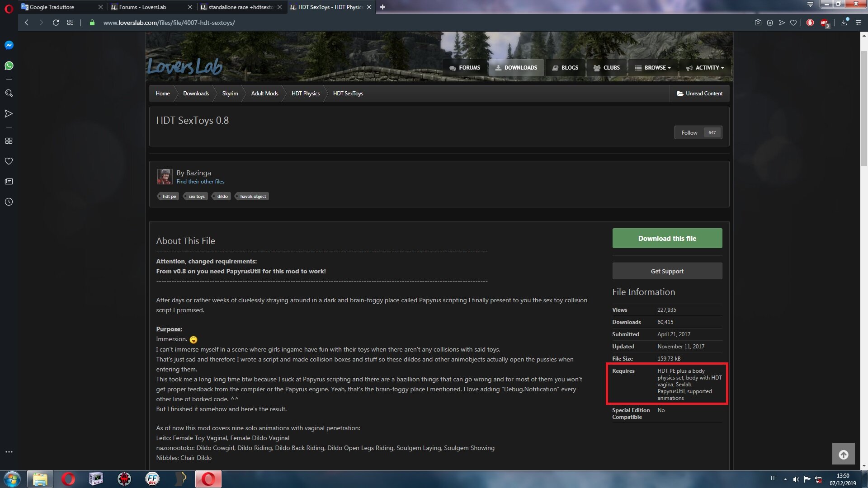Open Speed Dial from the sidebar
The image size is (868, 488).
(9, 141)
